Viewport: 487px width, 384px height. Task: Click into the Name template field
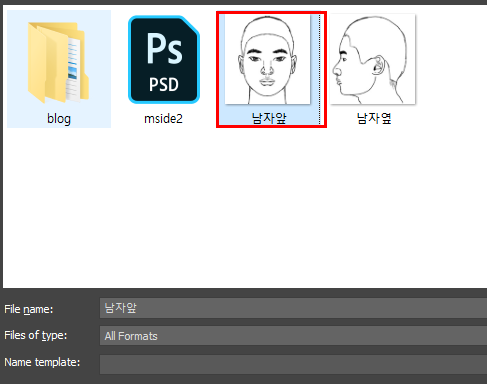click(293, 364)
